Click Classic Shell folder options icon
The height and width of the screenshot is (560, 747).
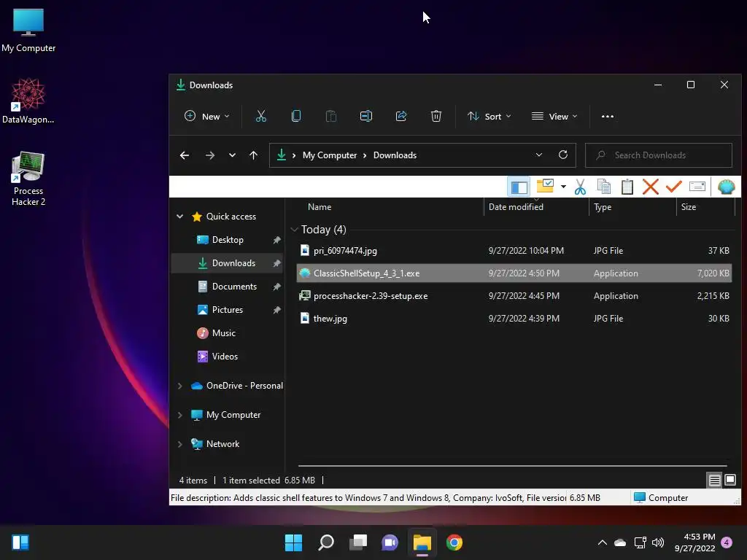click(545, 186)
